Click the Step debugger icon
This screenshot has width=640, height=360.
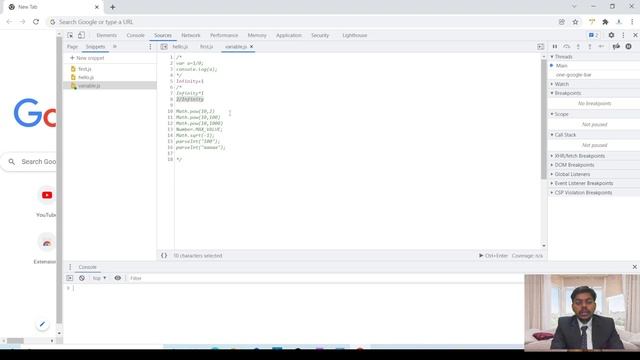pos(601,47)
